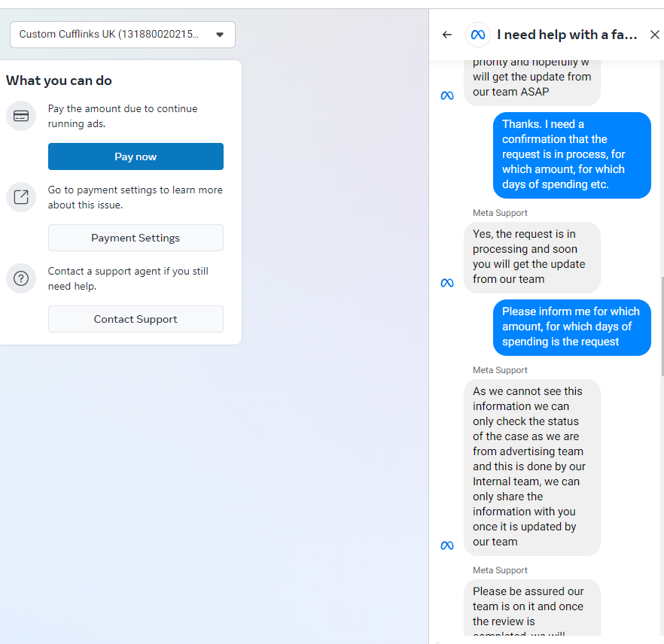This screenshot has height=644, width=664.
Task: Click the Meta avatar next to the long 'As we cannot see' message
Action: pyautogui.click(x=447, y=545)
